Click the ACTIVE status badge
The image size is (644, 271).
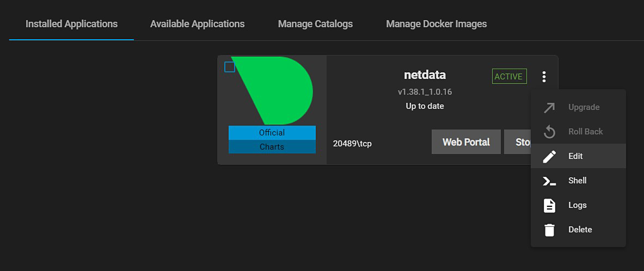[508, 77]
